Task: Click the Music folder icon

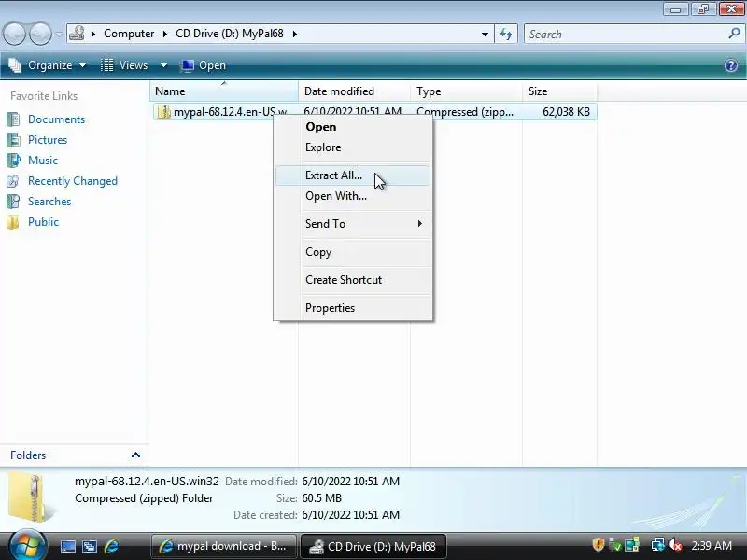Action: [x=13, y=160]
